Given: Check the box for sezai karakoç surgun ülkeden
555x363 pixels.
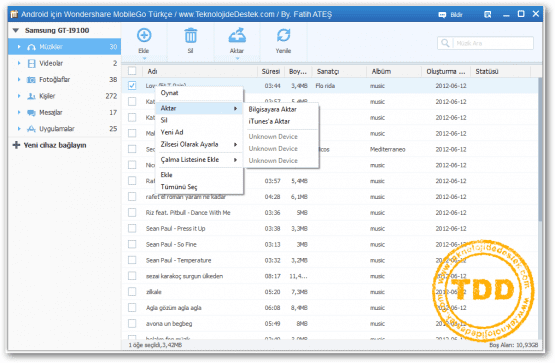Looking at the screenshot, I should click(132, 276).
